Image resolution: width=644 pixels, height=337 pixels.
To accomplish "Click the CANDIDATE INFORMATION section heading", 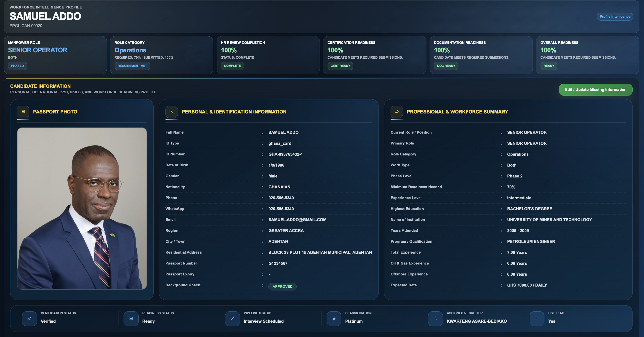I will click(x=40, y=86).
